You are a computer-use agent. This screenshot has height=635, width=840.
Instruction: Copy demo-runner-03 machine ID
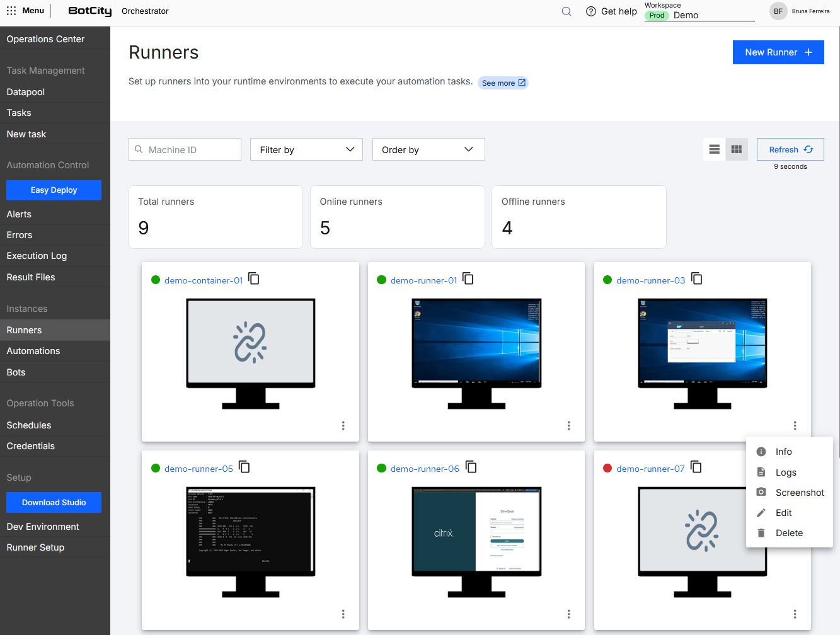(696, 278)
